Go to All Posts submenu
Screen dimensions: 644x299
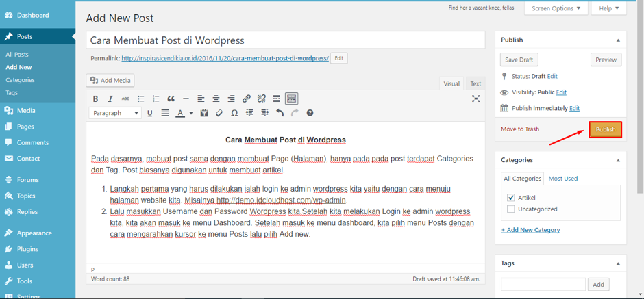tap(17, 55)
